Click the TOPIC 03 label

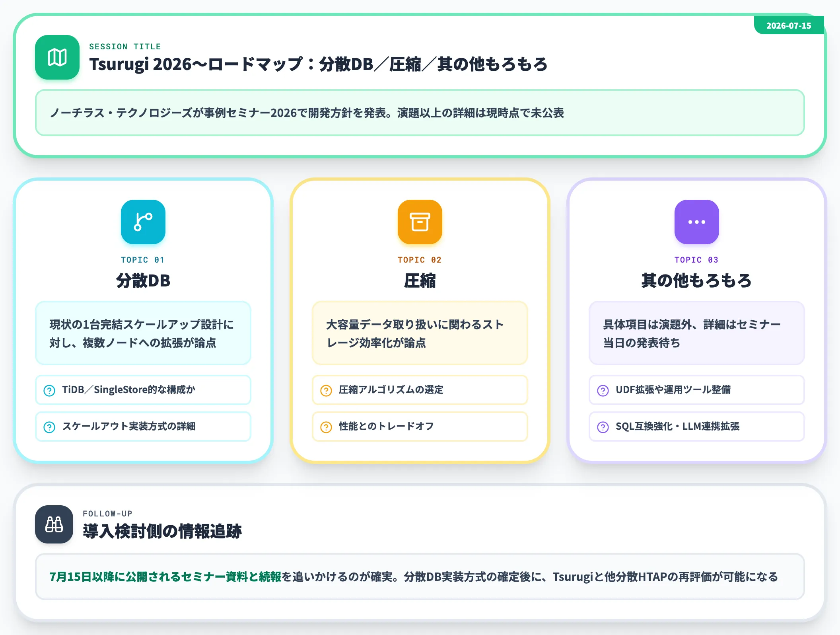point(696,260)
